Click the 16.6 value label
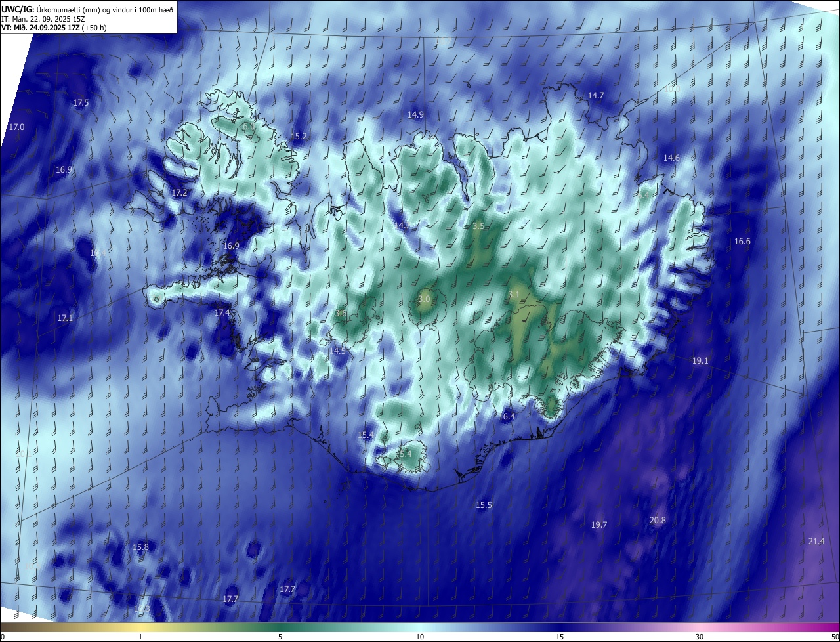This screenshot has height=642, width=840. coord(742,242)
